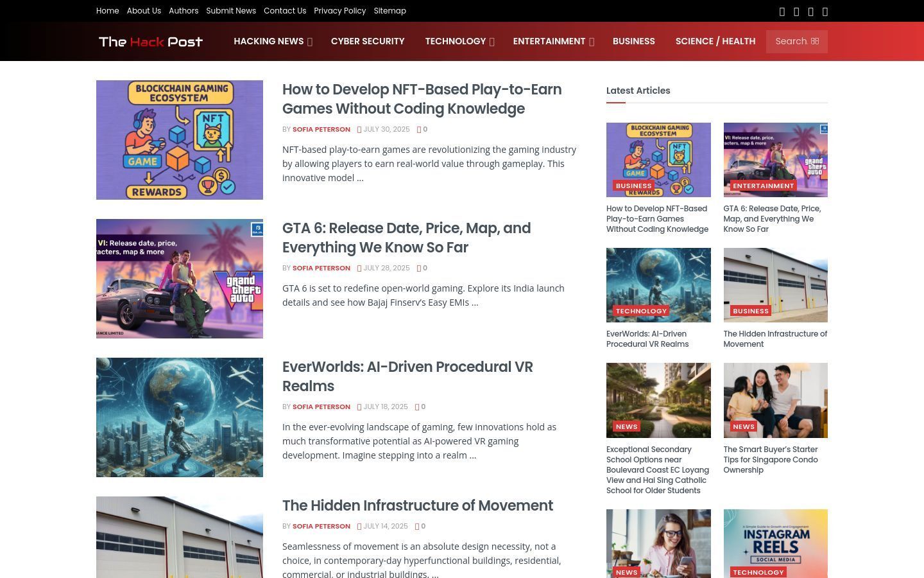Click the clock icon beside July 28, 2025
924x578 pixels.
pos(359,268)
